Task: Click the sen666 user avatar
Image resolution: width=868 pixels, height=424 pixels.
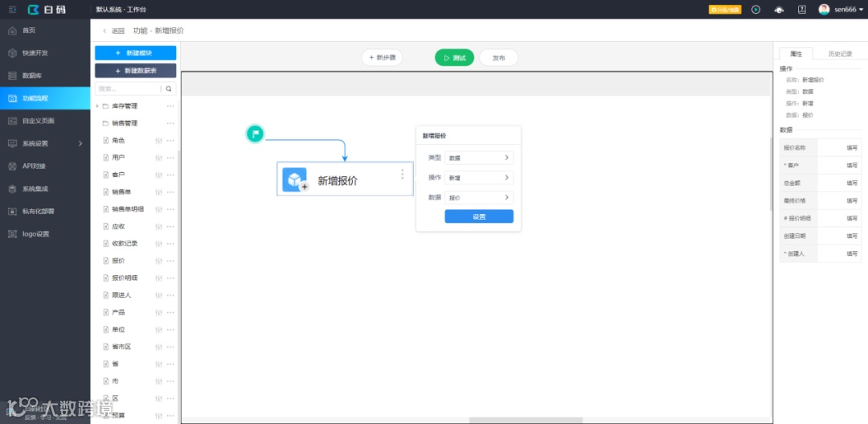Action: click(825, 10)
